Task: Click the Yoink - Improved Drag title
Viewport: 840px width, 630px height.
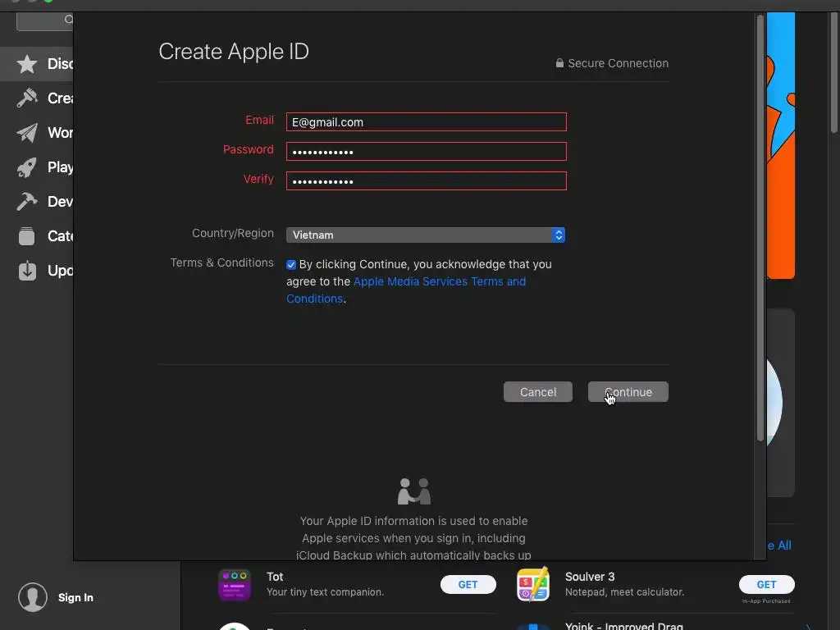Action: (624, 626)
